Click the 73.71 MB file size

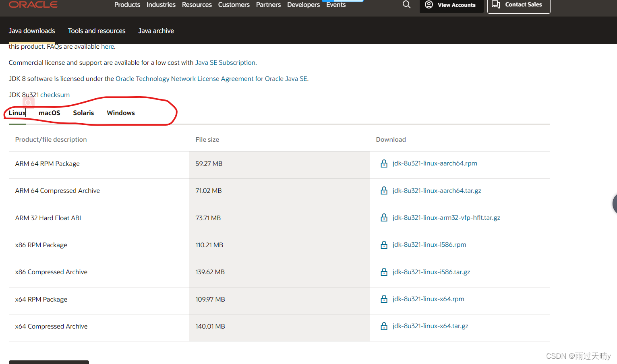(208, 218)
